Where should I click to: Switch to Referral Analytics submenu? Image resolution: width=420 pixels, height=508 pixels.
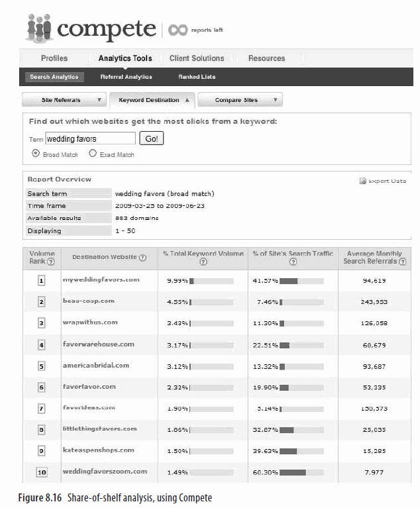click(126, 77)
